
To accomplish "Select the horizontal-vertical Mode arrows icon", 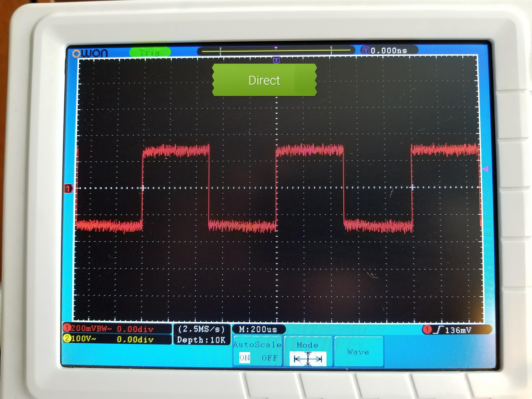I will tap(308, 359).
